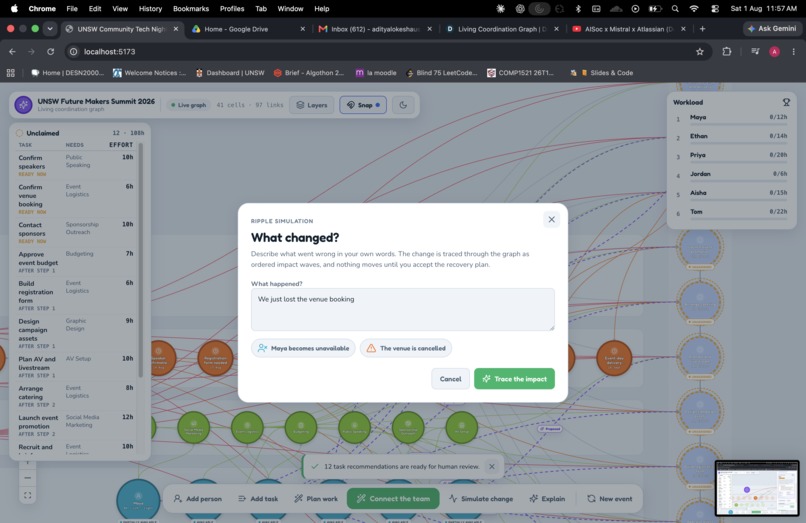Switch to Living Coordination Graph tab
The width and height of the screenshot is (806, 523).
click(x=502, y=29)
